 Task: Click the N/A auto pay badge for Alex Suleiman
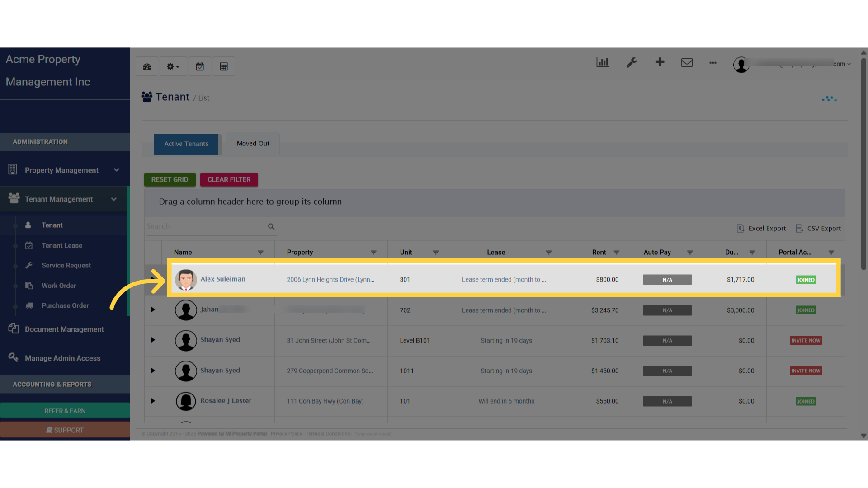coord(667,280)
